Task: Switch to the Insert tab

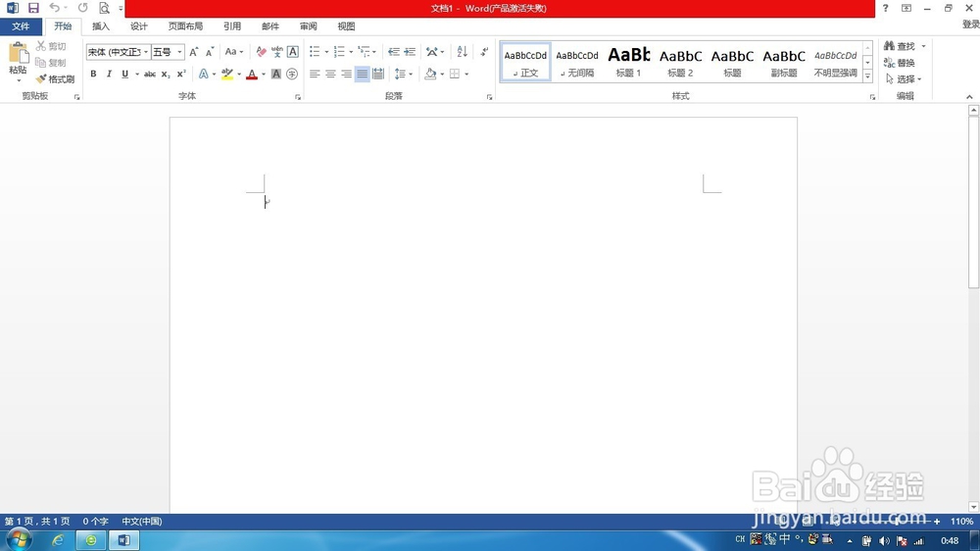Action: point(101,26)
